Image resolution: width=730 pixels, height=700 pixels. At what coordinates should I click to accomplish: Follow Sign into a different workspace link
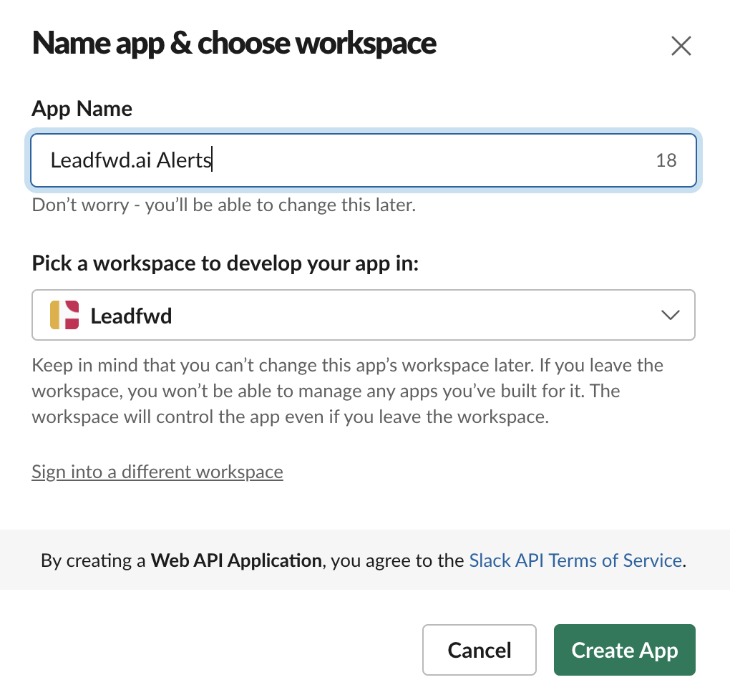157,472
